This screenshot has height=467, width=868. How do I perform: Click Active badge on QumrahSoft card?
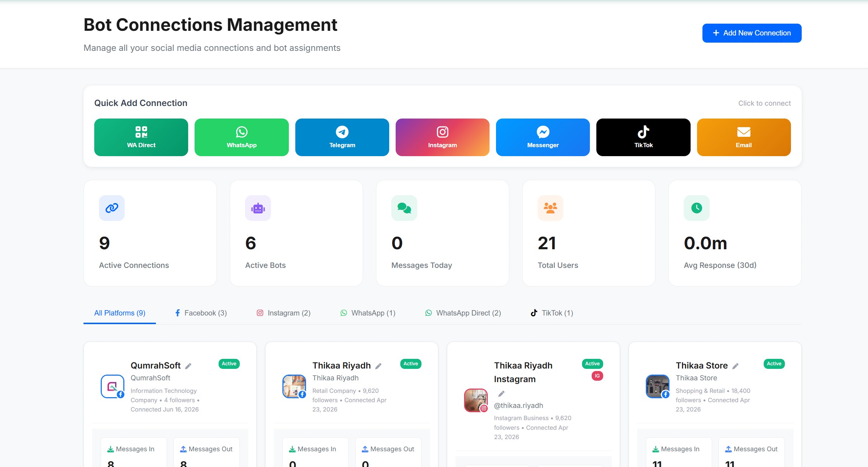[x=229, y=364]
